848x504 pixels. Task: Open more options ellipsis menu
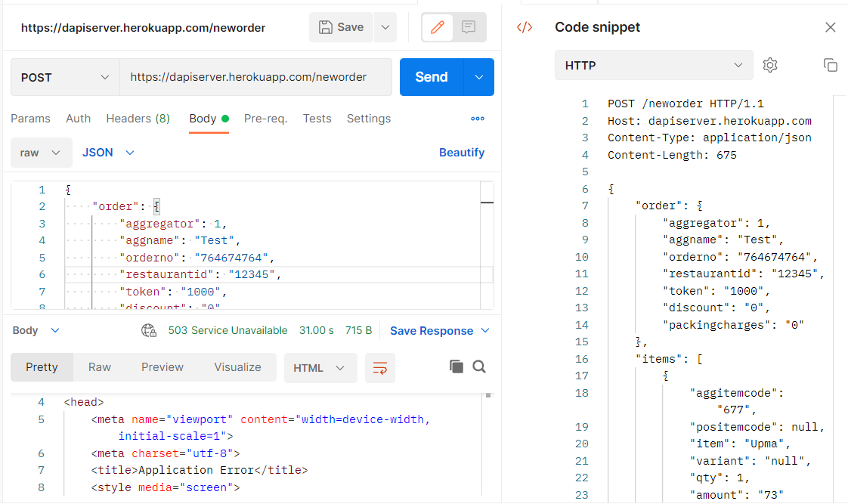pyautogui.click(x=478, y=119)
